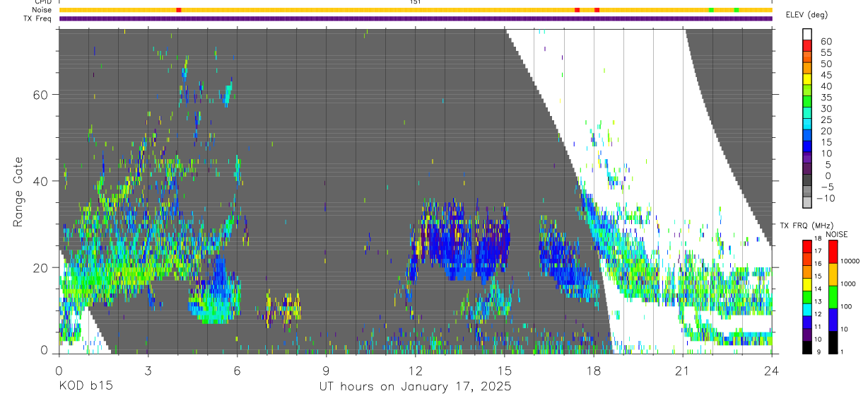Screen dimensions: 868x401
Task: Click the red Noise marker near 4 UT
Action: pos(178,10)
